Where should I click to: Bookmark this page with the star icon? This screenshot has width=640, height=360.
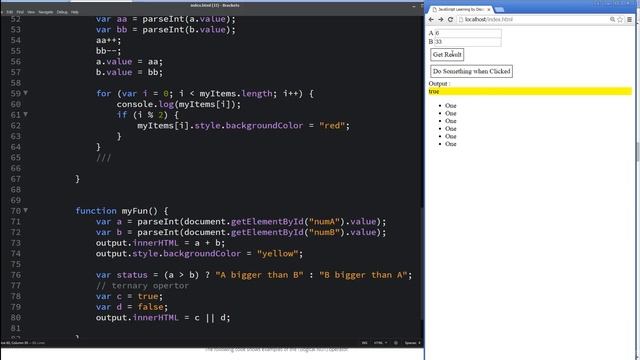point(620,20)
